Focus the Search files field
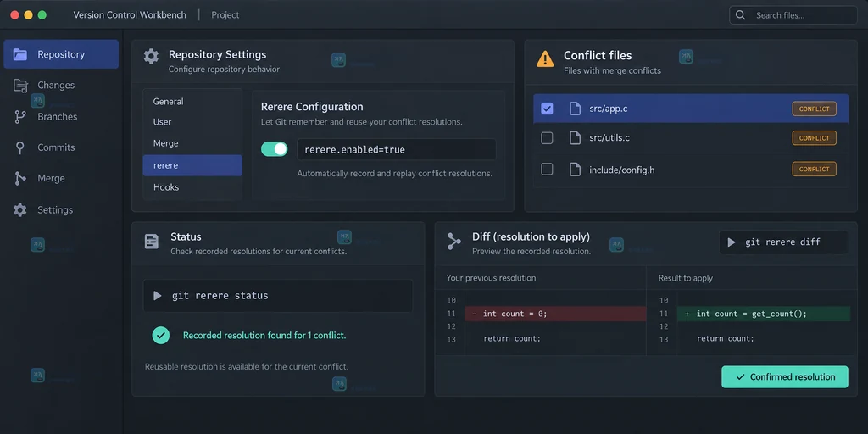Screen dimensions: 868x434 [x=793, y=15]
